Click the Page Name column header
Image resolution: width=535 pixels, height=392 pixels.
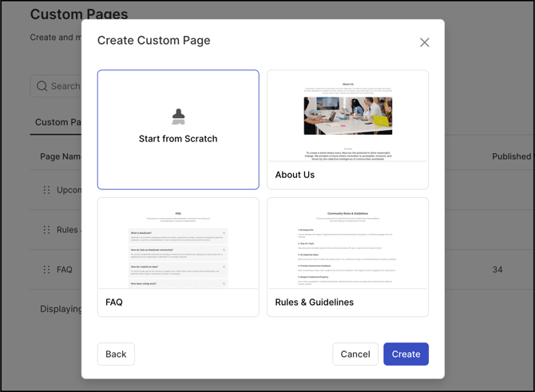tap(61, 156)
